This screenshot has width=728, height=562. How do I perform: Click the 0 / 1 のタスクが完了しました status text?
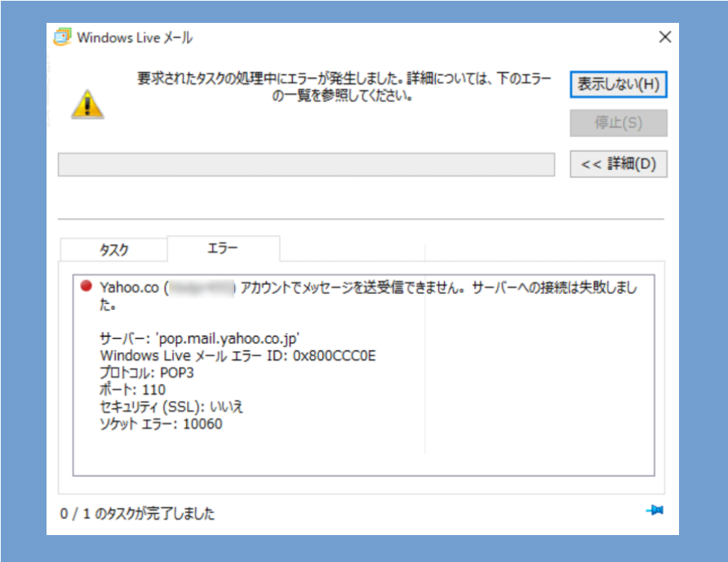pos(137,514)
